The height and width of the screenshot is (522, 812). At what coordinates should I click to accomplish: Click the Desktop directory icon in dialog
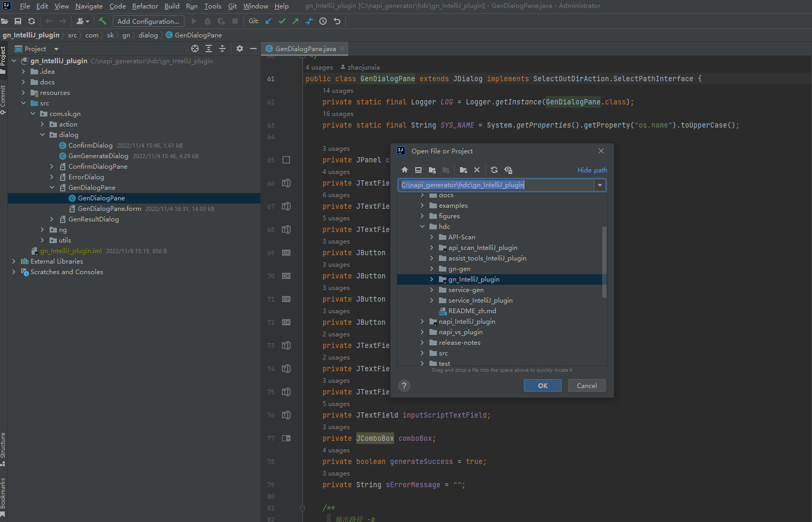(x=418, y=170)
